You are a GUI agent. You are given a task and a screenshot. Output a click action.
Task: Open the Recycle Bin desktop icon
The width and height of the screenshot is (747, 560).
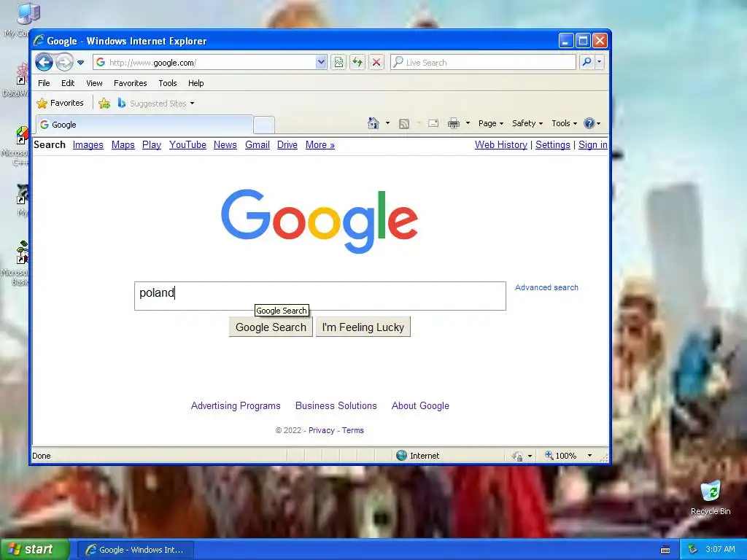[711, 498]
